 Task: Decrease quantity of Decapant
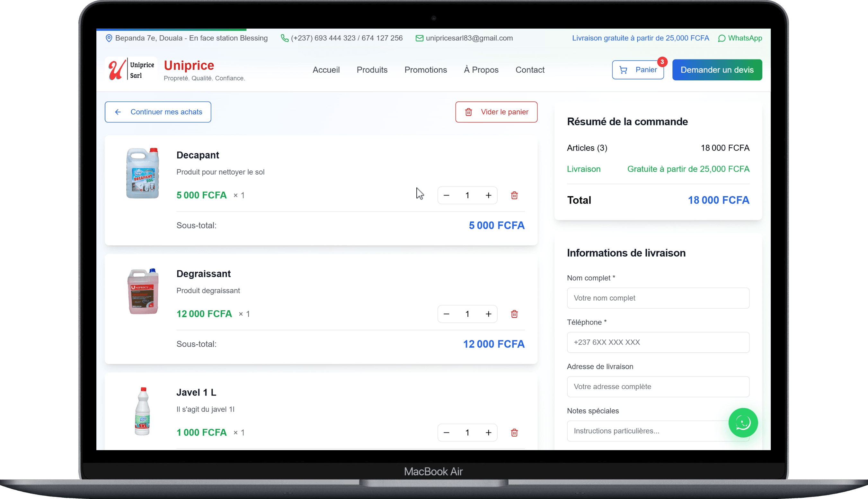446,195
